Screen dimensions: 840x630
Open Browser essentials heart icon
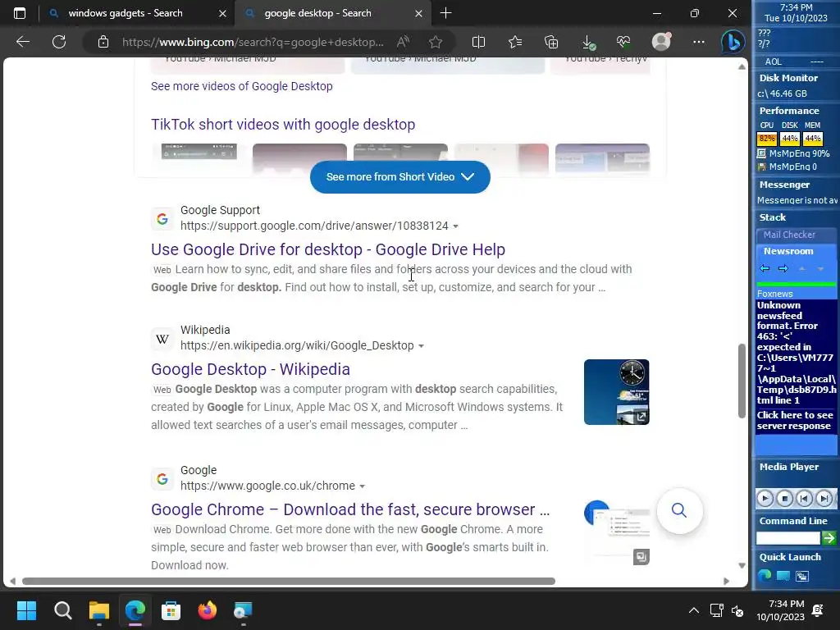pos(623,42)
